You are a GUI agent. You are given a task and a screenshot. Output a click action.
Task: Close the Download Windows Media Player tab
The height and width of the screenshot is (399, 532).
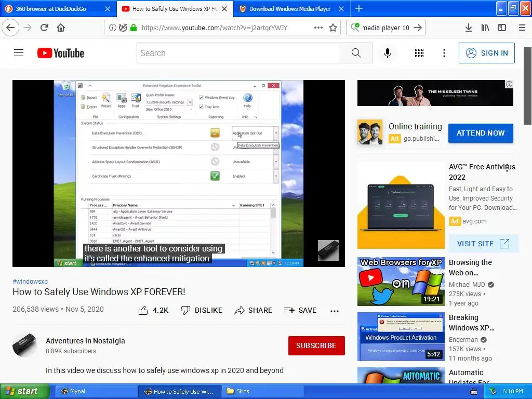342,9
